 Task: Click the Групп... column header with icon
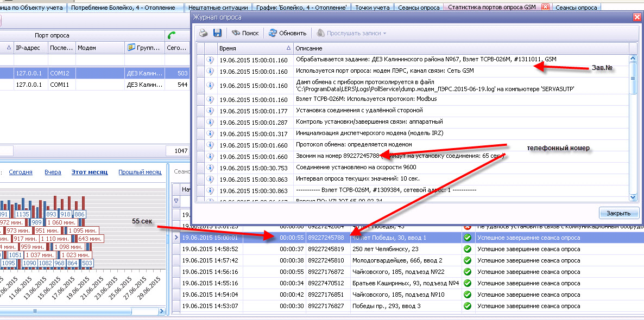click(144, 48)
